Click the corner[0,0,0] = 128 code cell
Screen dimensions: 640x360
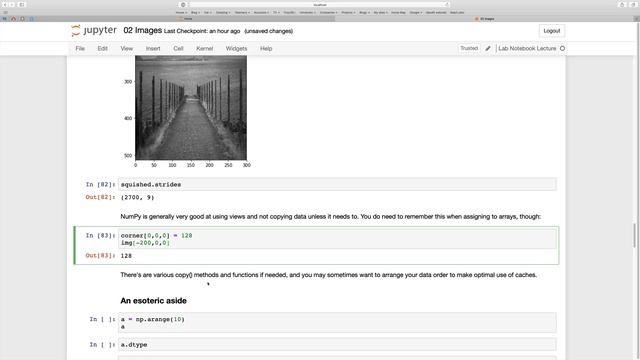pos(337,239)
